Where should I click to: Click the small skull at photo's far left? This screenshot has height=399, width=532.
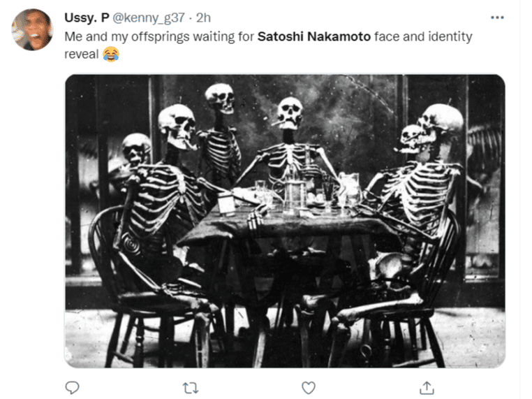(x=136, y=150)
